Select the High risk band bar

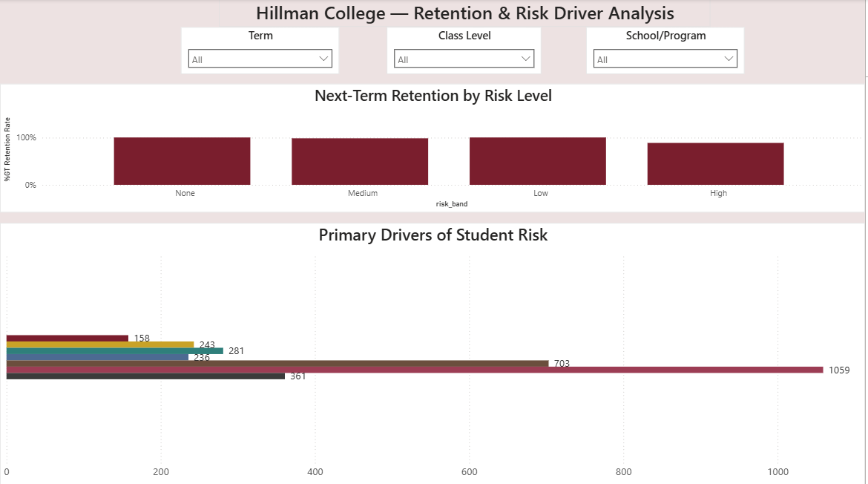coord(715,160)
